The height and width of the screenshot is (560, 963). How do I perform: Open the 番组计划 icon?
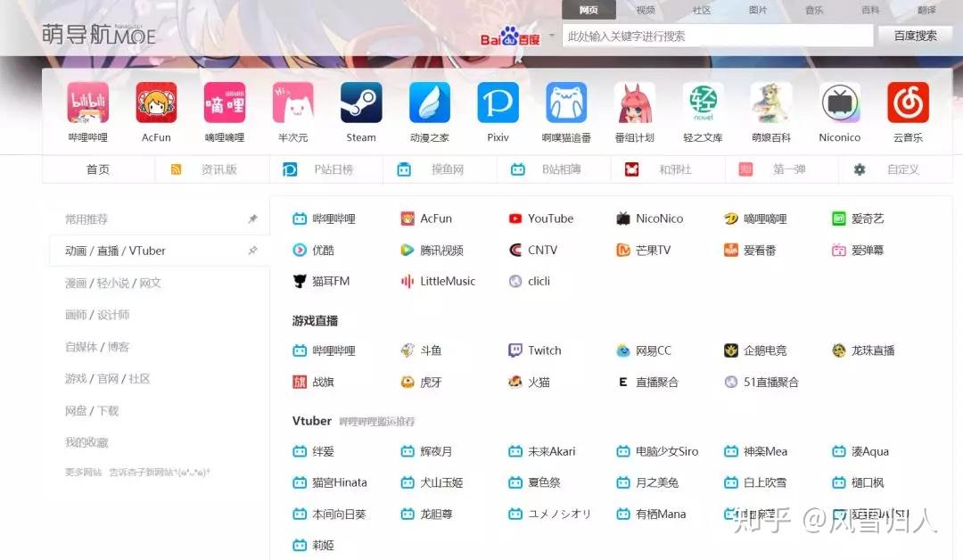635,103
